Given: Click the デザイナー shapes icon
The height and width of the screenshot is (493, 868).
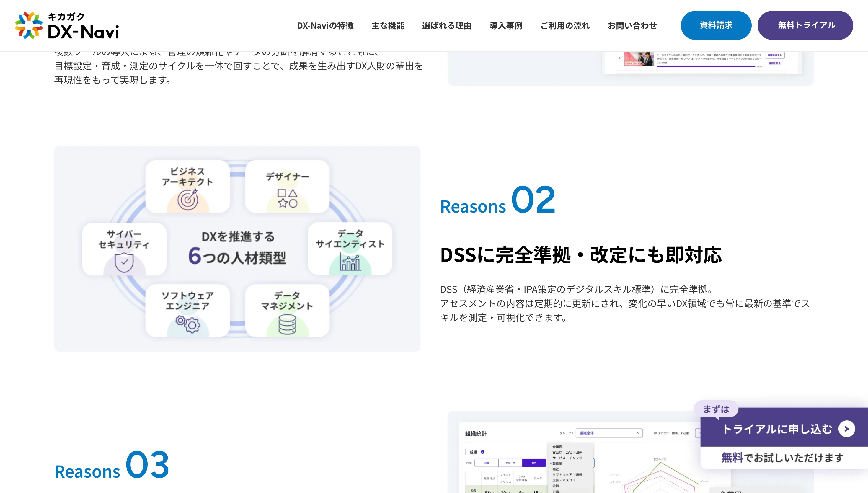Looking at the screenshot, I should (288, 198).
